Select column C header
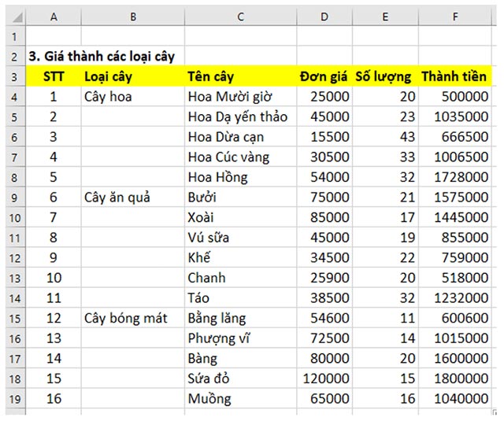Image resolution: width=504 pixels, height=421 pixels. [240, 16]
